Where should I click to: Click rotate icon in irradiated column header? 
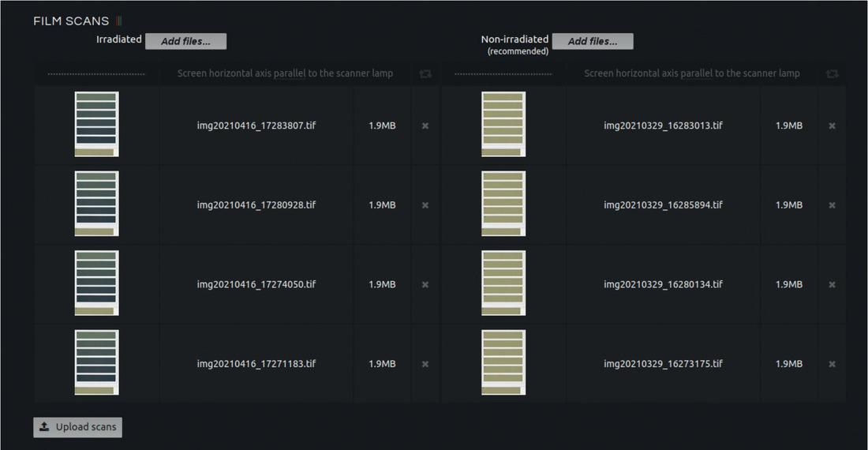pyautogui.click(x=425, y=73)
